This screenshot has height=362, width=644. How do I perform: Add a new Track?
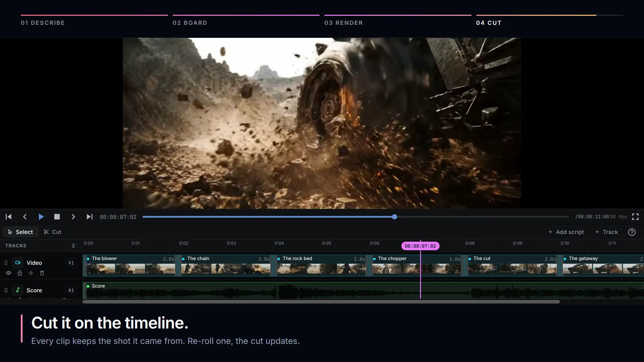(606, 232)
